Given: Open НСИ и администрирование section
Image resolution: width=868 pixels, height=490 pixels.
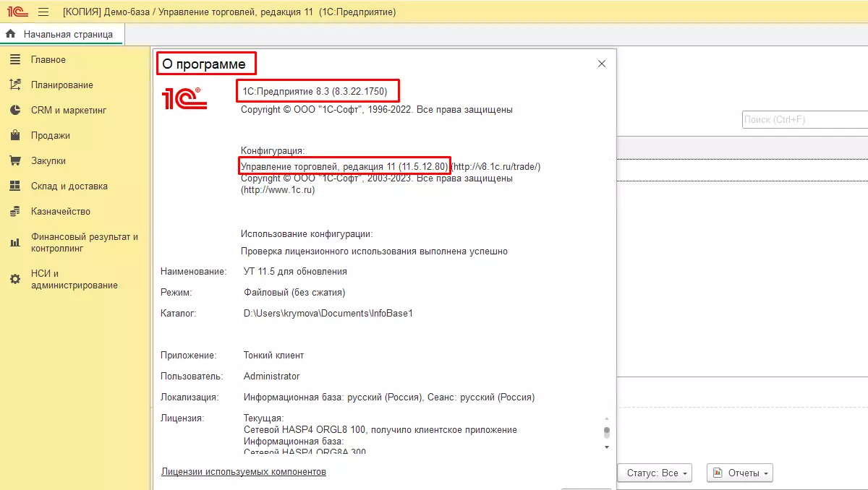Looking at the screenshot, I should (x=75, y=279).
